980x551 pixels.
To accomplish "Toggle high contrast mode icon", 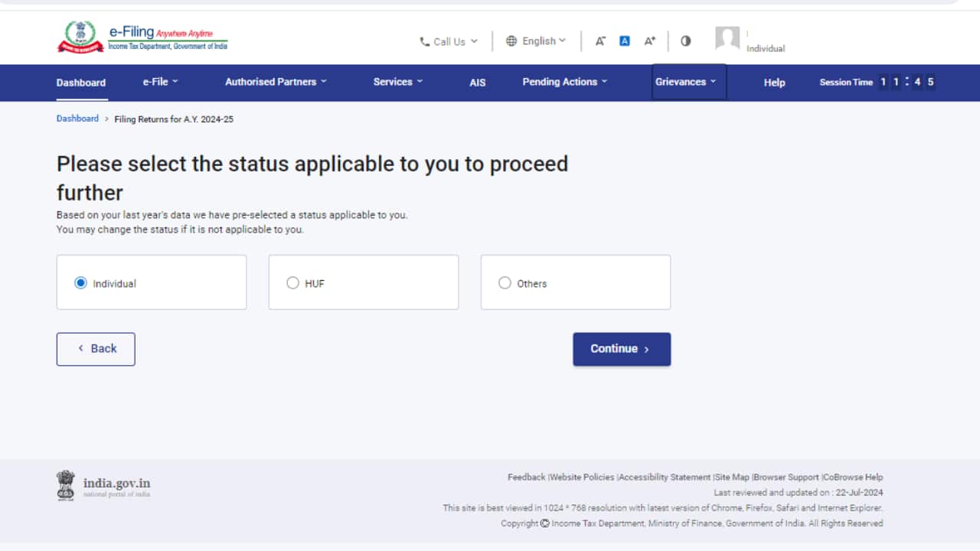I will coord(685,41).
